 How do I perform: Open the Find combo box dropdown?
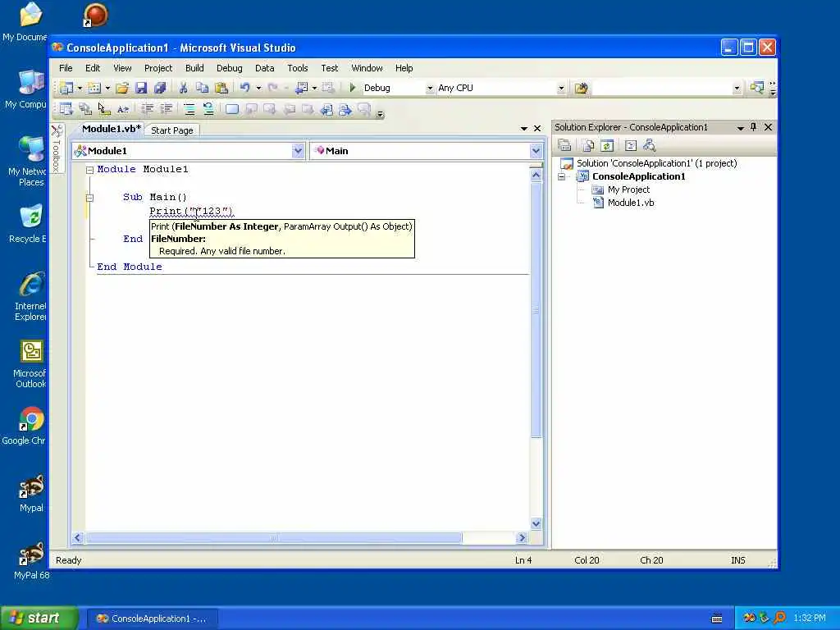737,88
